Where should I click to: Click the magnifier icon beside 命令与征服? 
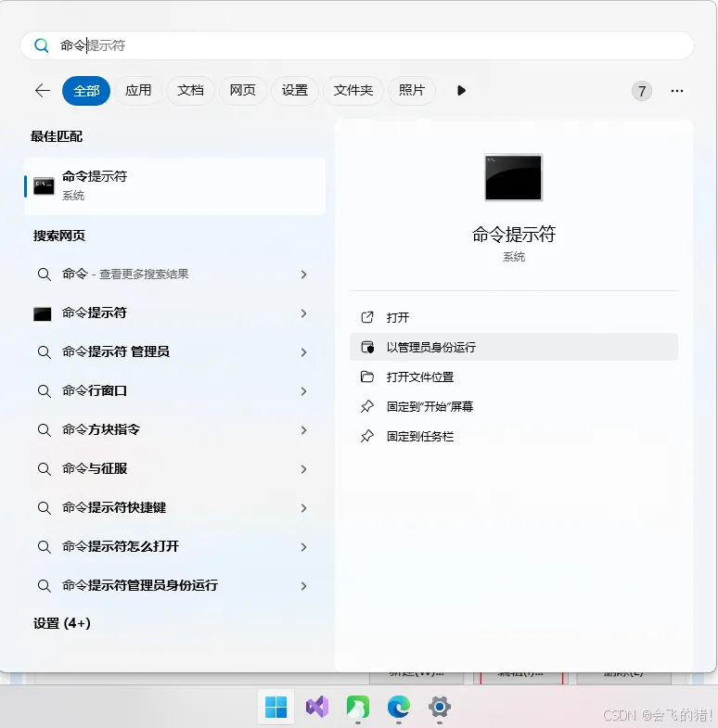click(x=45, y=469)
